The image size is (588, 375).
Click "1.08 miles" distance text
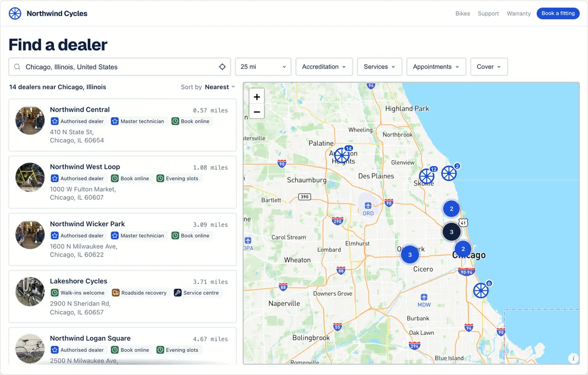coord(210,167)
